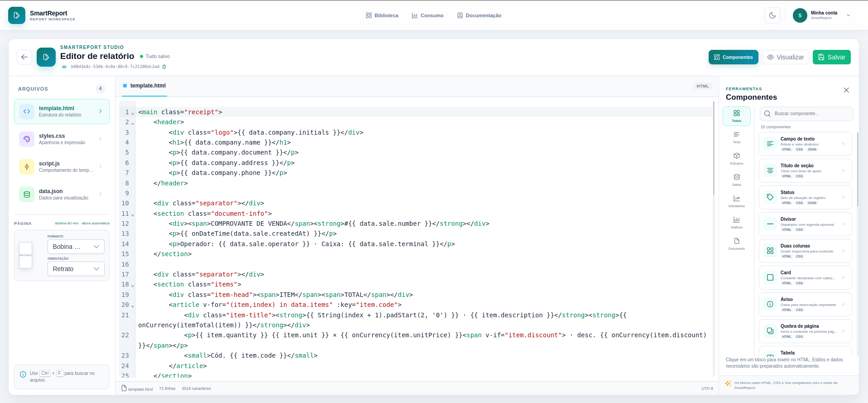Close the Componentes panel
868x403 pixels.
coord(846,90)
